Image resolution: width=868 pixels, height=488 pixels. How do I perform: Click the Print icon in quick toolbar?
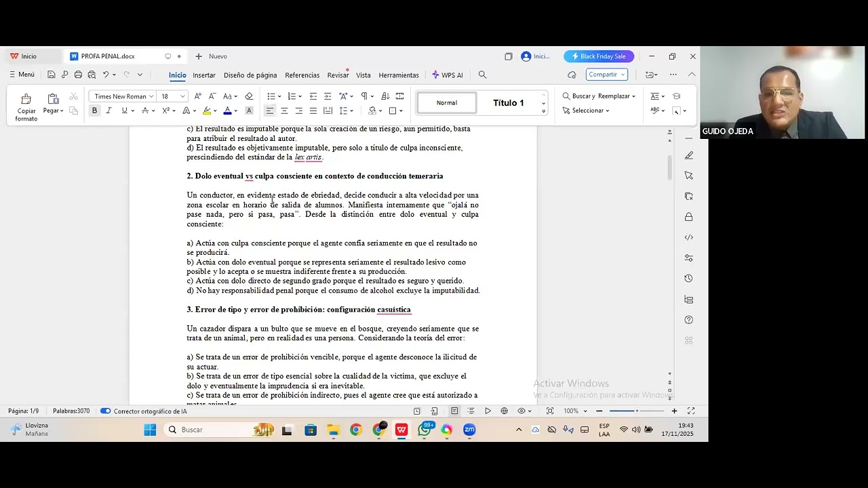coord(78,75)
